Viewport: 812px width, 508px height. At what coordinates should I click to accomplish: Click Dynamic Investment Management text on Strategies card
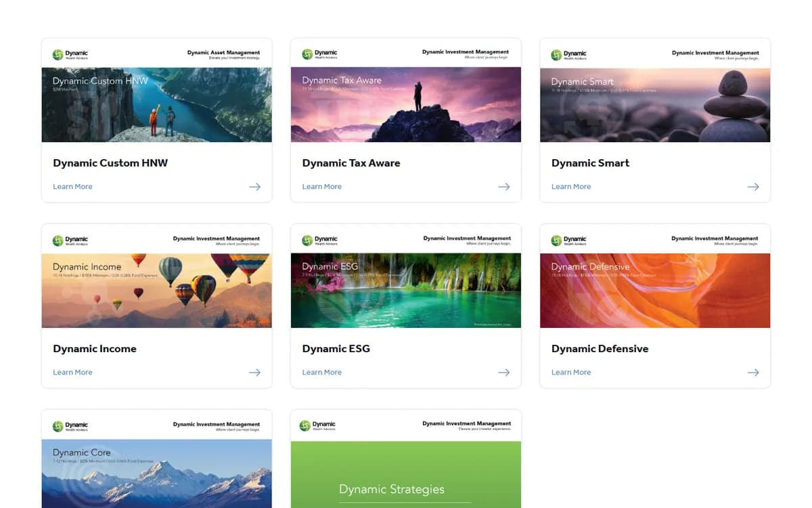467,423
